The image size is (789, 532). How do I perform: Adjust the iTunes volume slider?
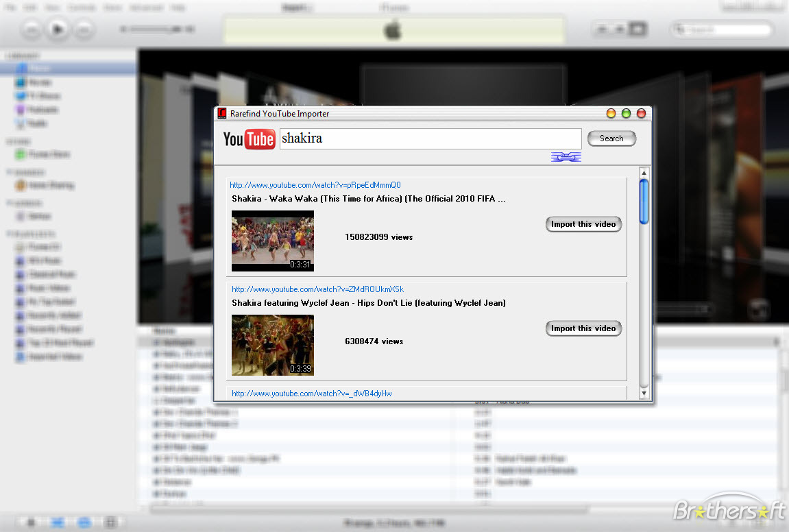pyautogui.click(x=158, y=29)
